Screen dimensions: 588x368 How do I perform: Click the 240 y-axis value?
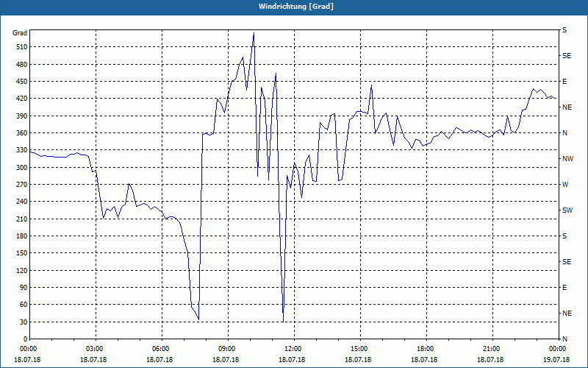pos(22,202)
